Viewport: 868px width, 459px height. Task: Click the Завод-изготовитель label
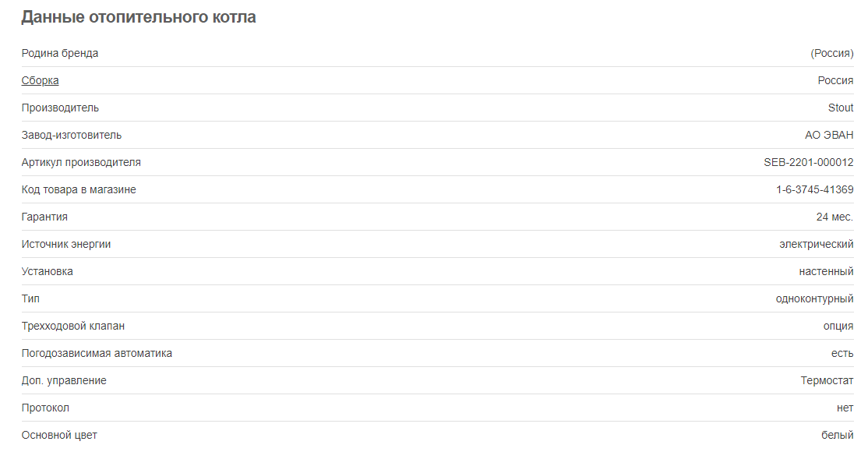(x=72, y=135)
